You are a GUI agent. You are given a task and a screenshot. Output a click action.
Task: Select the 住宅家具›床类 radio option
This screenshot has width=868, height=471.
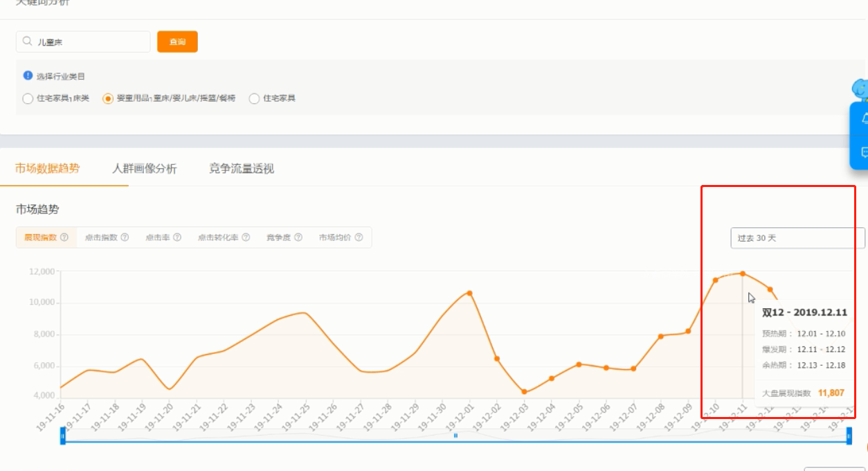point(28,98)
